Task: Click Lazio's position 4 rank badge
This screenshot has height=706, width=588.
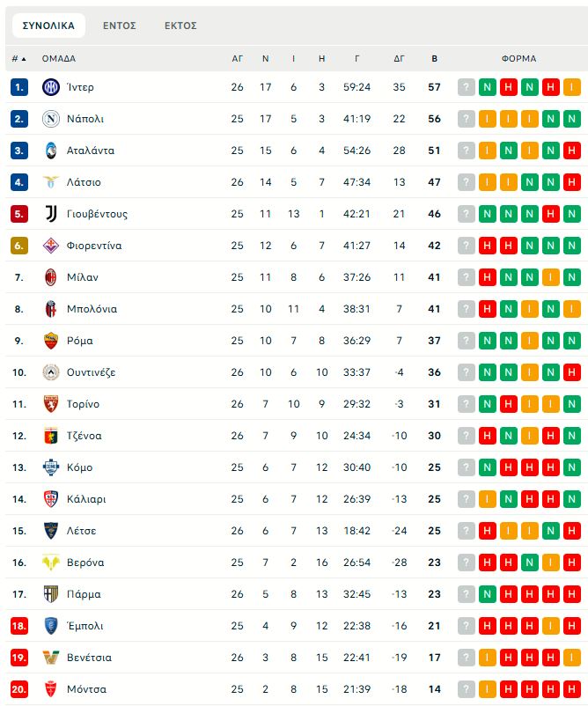Action: pos(20,182)
